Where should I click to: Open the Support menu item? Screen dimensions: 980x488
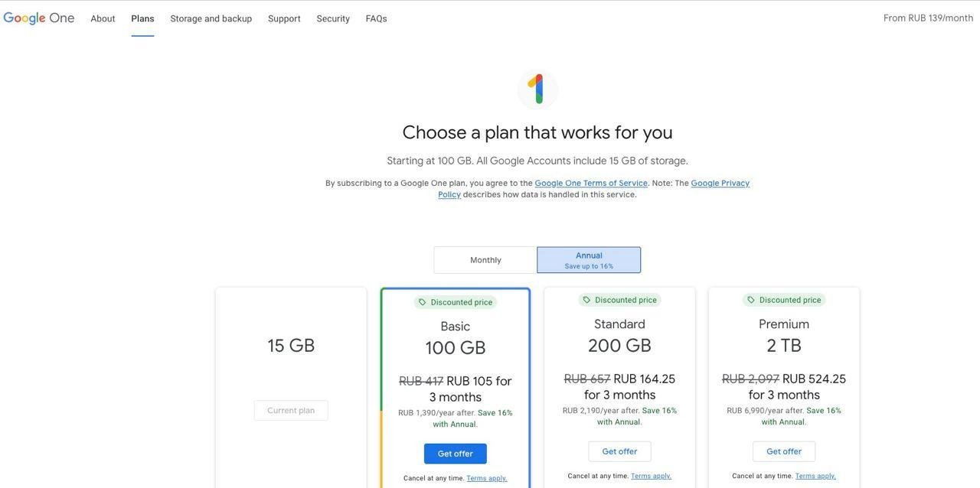pyautogui.click(x=284, y=18)
